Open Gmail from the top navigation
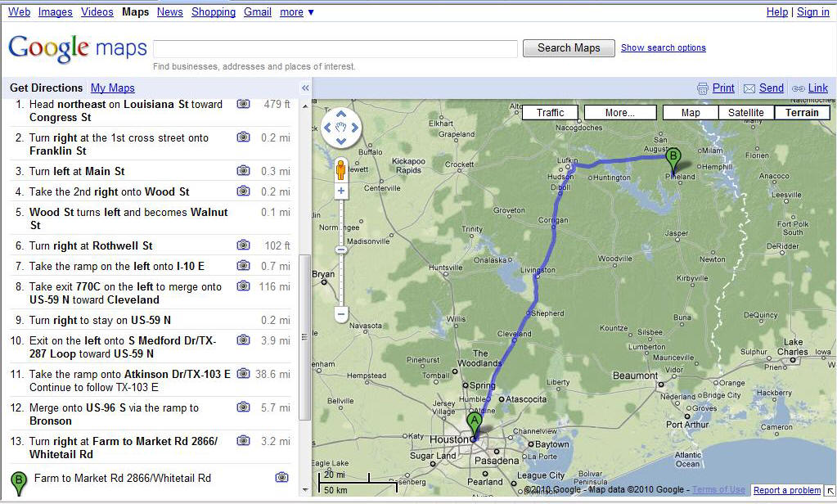This screenshot has height=504, width=837. click(x=258, y=11)
